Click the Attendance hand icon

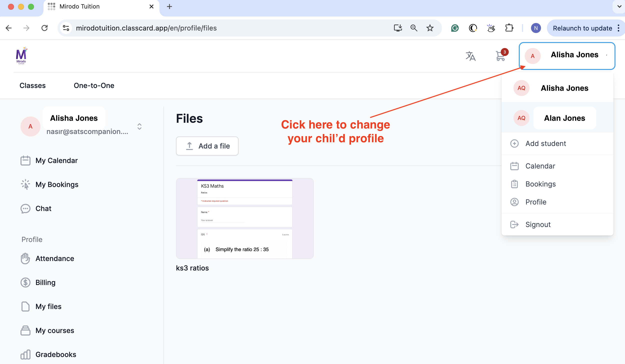[25, 258]
